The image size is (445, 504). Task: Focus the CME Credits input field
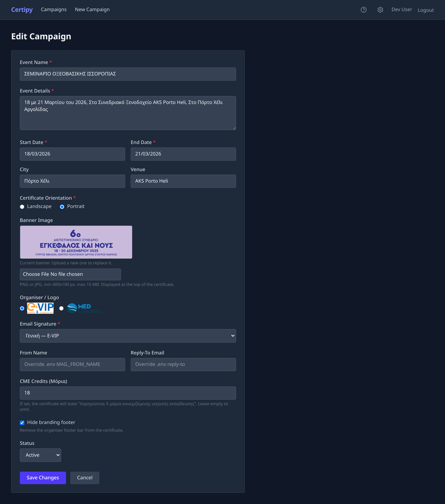coord(128,393)
